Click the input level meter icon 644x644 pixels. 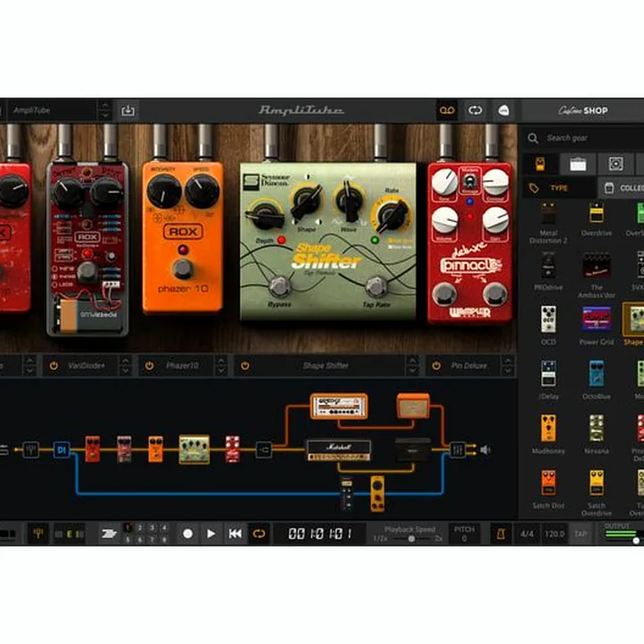coord(70,534)
